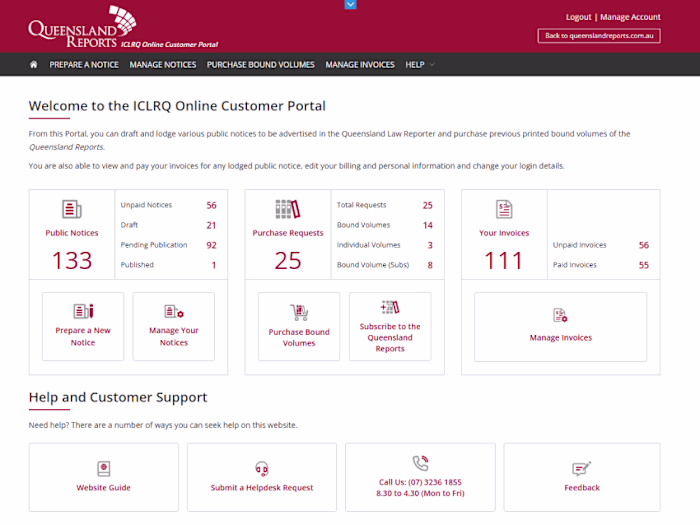Screen dimensions: 700x525
Task: Click the Your Invoices total 111
Action: point(504,260)
